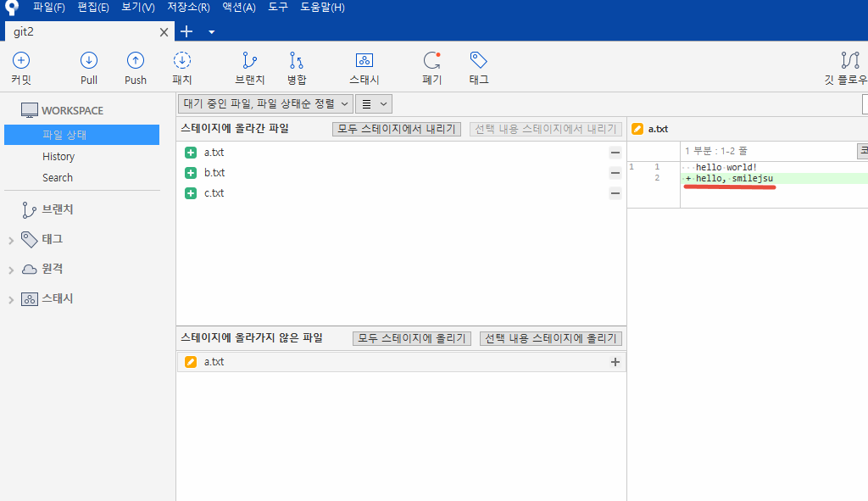868x501 pixels.
Task: Select History in sidebar
Action: [x=58, y=157]
